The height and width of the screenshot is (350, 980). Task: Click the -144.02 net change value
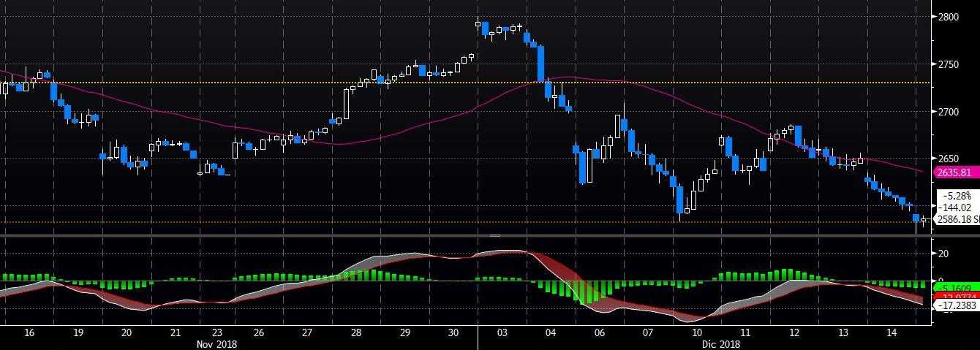click(956, 208)
